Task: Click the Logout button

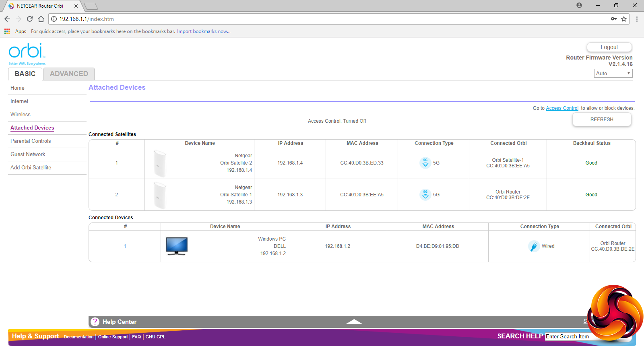Action: tap(609, 47)
